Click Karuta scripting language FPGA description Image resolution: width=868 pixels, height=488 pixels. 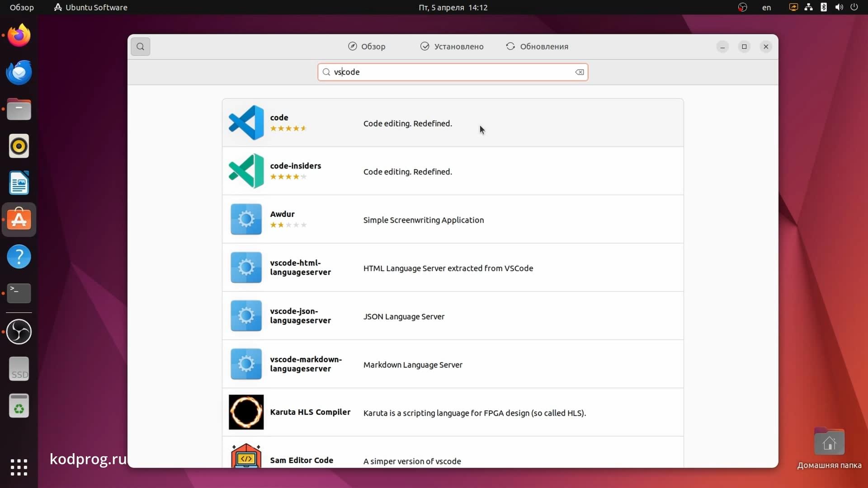[475, 413]
